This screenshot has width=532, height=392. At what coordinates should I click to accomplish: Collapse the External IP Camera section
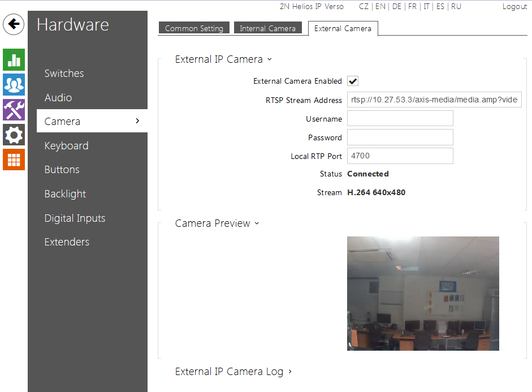[x=223, y=59]
